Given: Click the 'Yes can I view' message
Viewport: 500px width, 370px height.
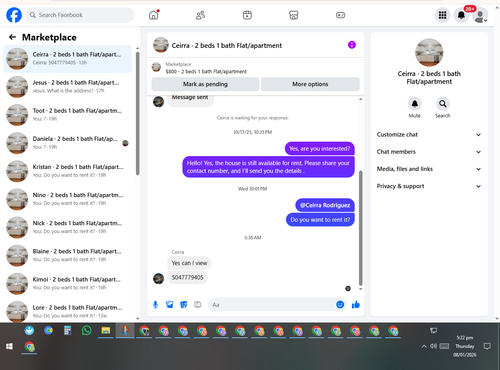Looking at the screenshot, I should coord(189,263).
